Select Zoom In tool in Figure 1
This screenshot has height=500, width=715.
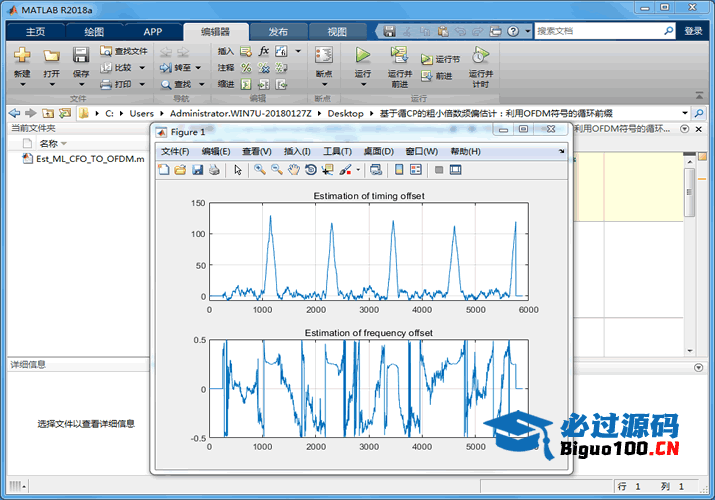click(x=260, y=170)
